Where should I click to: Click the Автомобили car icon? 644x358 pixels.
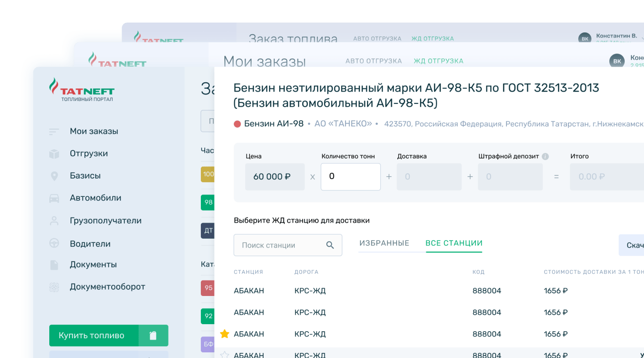pyautogui.click(x=54, y=198)
